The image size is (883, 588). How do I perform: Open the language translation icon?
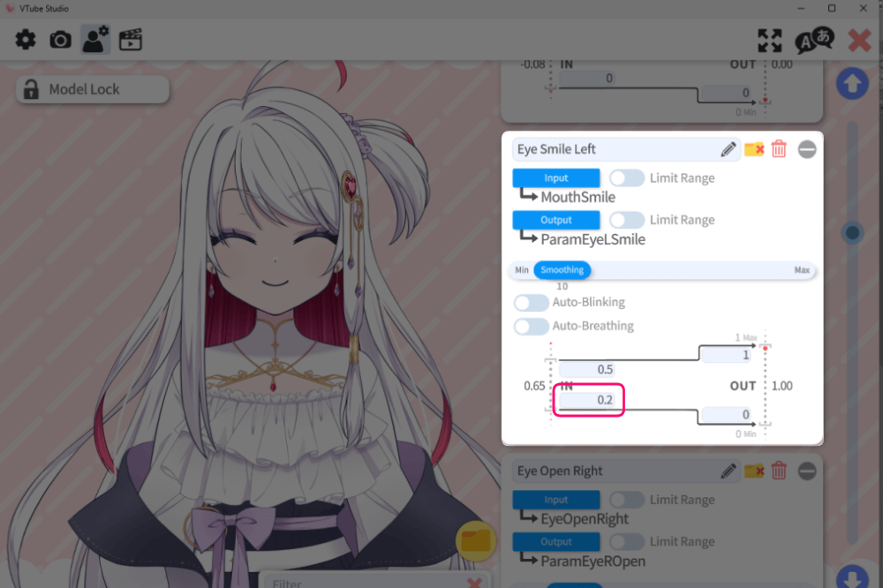813,41
